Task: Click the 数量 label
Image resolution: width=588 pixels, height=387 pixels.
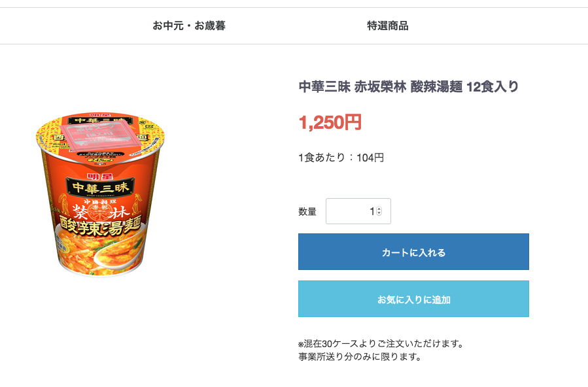Action: point(307,212)
